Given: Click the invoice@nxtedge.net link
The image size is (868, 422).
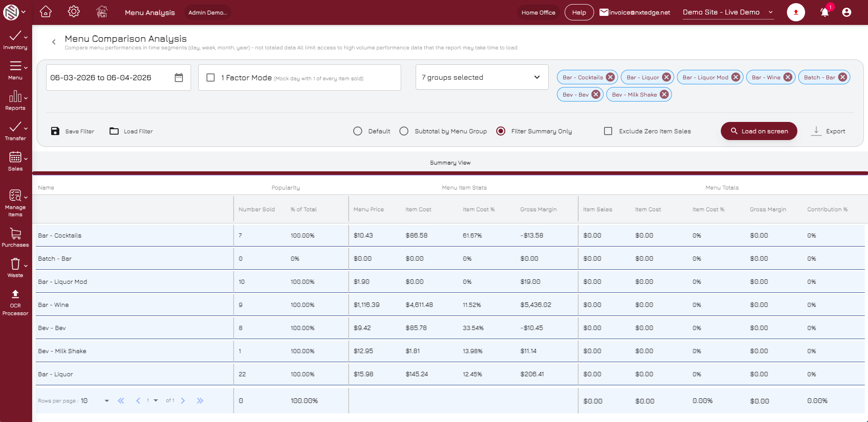Looking at the screenshot, I should click(639, 13).
